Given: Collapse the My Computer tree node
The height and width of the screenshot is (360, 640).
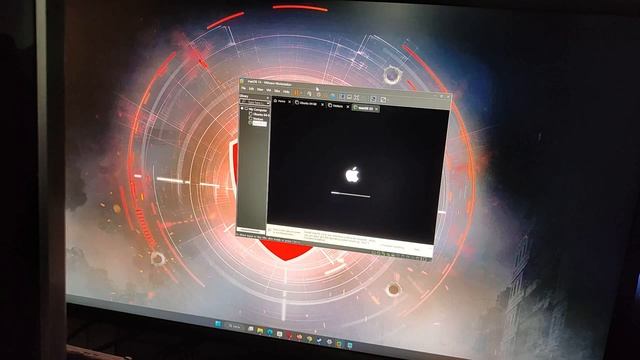Looking at the screenshot, I should click(242, 108).
